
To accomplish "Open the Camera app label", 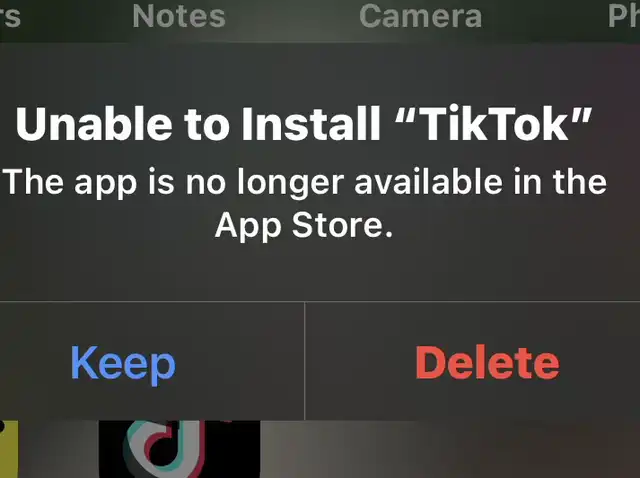I will tap(420, 16).
